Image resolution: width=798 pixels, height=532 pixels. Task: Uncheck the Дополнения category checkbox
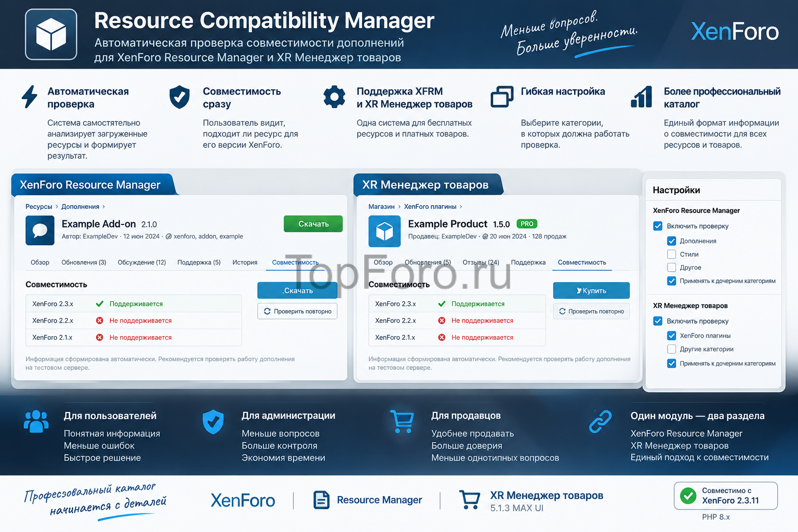[672, 241]
